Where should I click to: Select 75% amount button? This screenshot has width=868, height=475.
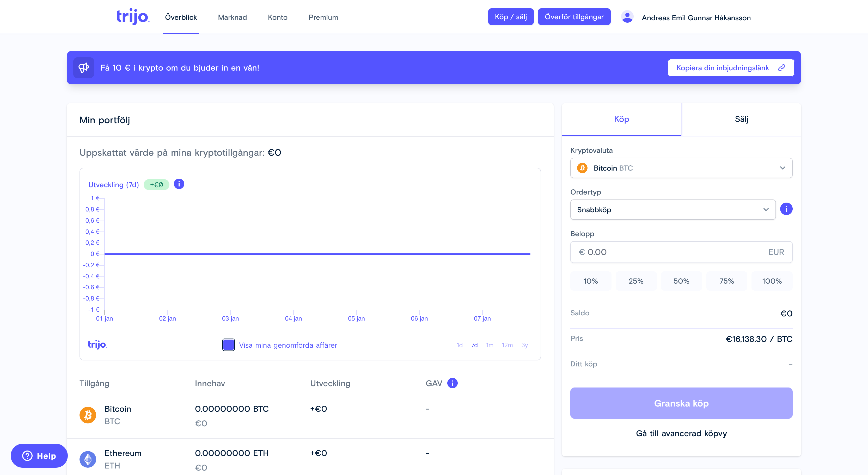[726, 281]
